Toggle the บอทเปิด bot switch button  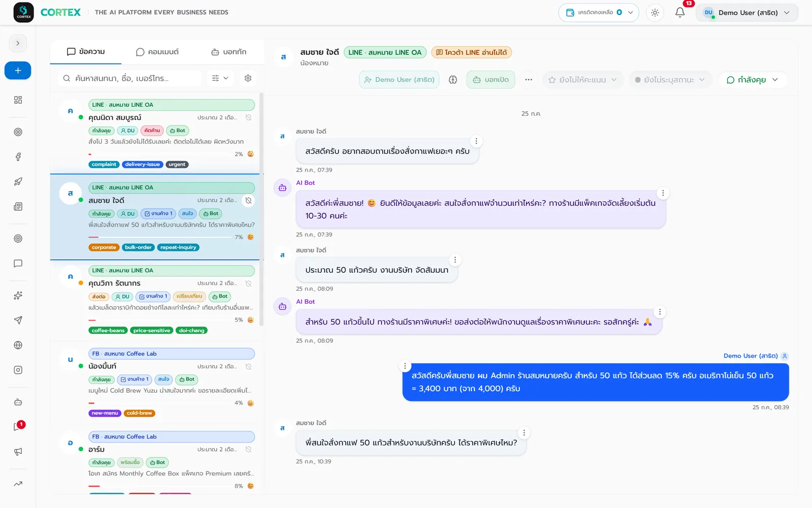click(x=491, y=80)
